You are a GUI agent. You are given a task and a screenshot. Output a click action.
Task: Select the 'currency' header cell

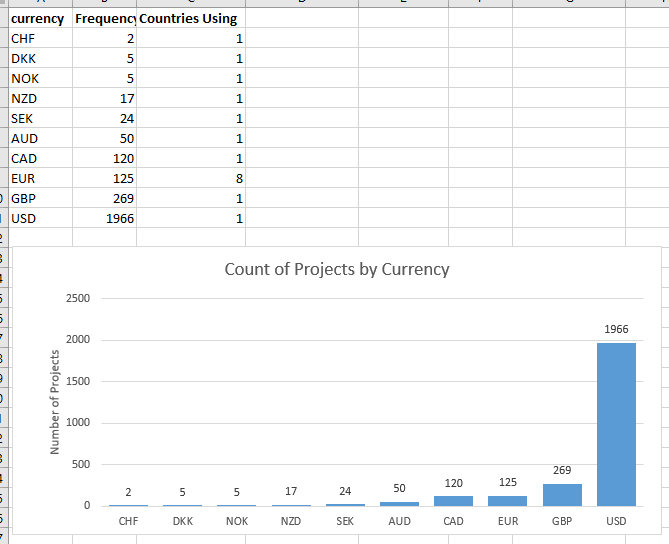tap(38, 19)
